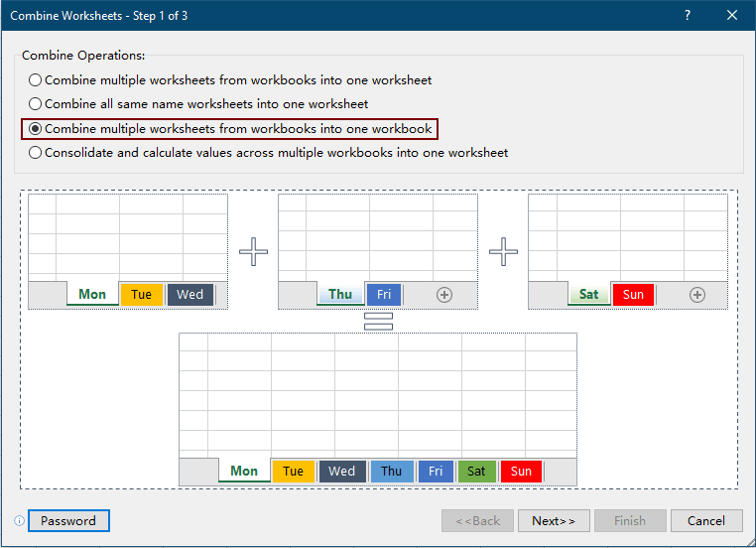
Task: Choose Consolidate and calculate values option
Action: [36, 153]
